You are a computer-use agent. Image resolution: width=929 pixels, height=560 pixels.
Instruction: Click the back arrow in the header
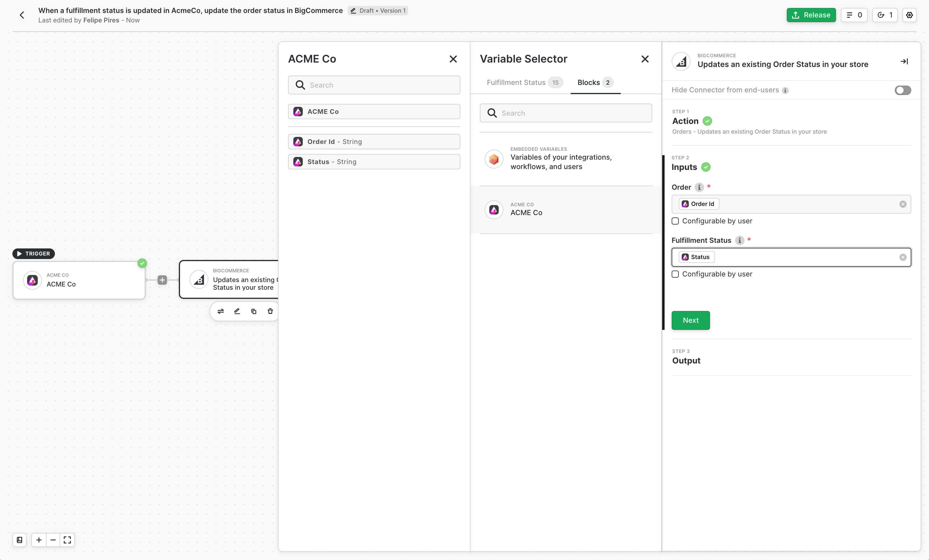point(22,15)
